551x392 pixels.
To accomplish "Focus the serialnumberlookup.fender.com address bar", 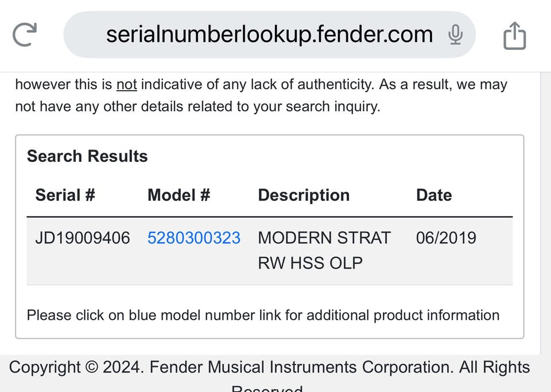I will tap(269, 35).
